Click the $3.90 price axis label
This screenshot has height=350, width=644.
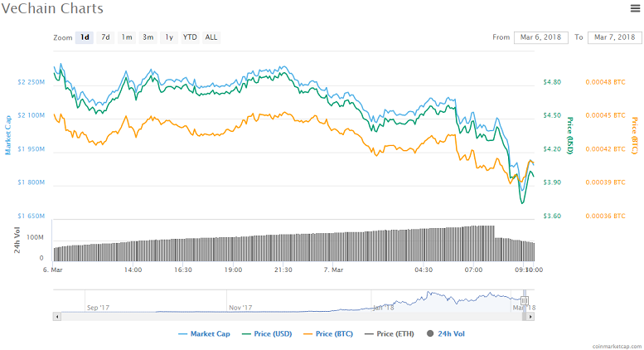click(x=552, y=182)
